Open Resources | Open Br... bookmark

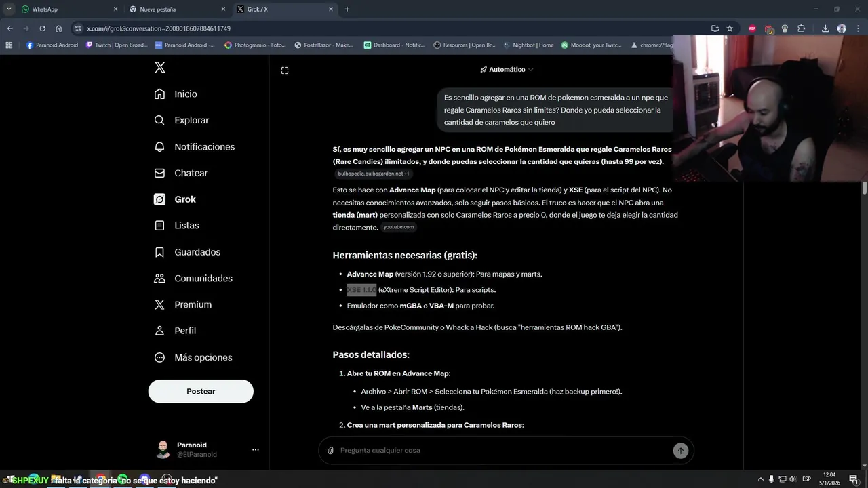tap(465, 45)
